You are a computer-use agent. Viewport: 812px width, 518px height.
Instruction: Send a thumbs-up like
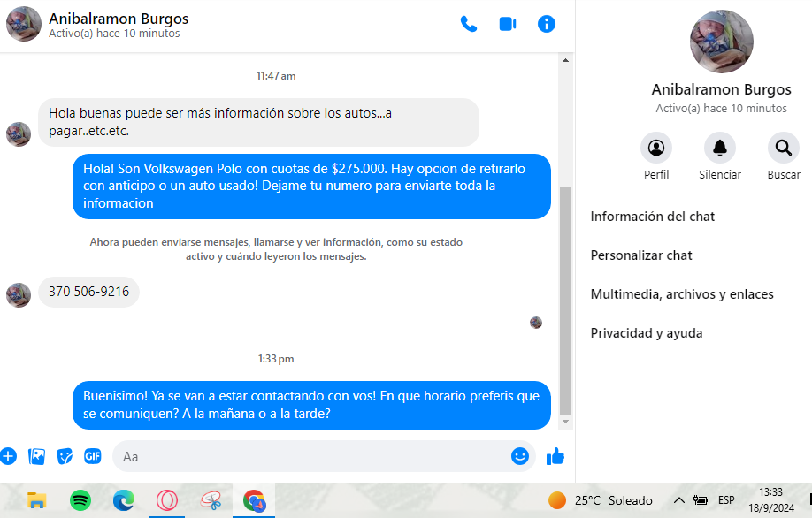click(x=555, y=456)
